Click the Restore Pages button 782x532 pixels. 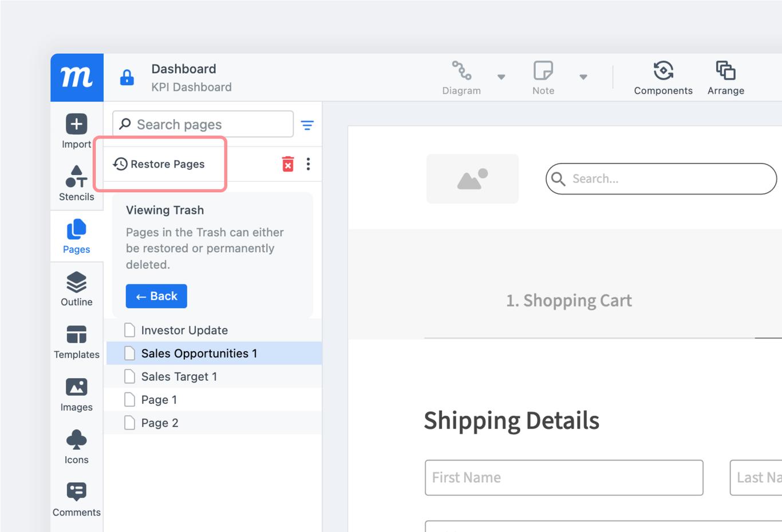[159, 164]
